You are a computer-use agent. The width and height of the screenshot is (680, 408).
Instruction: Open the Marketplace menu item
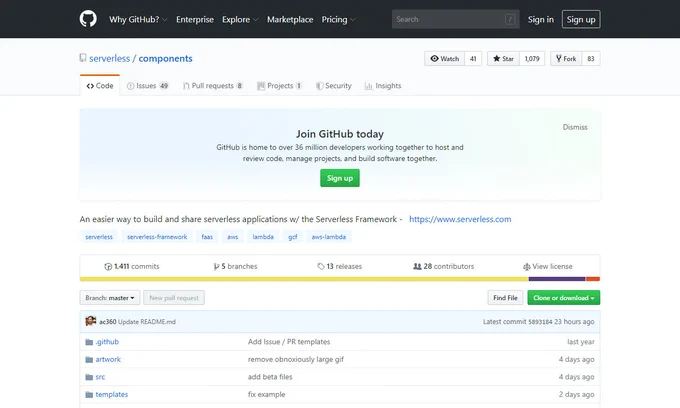click(290, 20)
